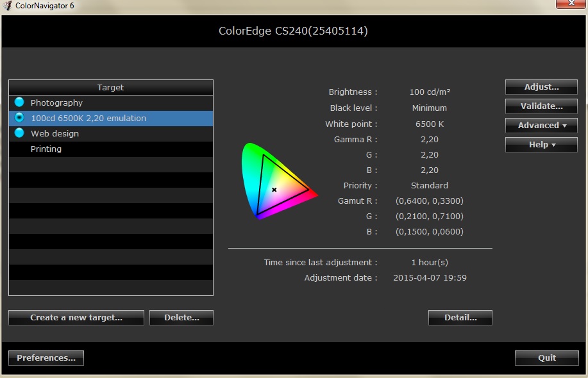This screenshot has width=588, height=378.
Task: Close the ColorNavigator 6 window
Action: [571, 5]
